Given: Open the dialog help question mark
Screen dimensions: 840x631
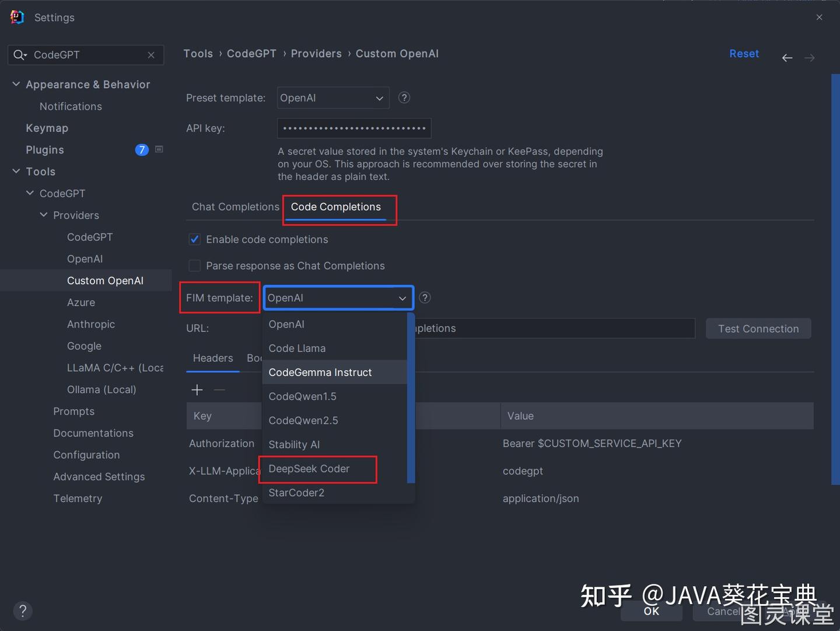Looking at the screenshot, I should point(23,611).
